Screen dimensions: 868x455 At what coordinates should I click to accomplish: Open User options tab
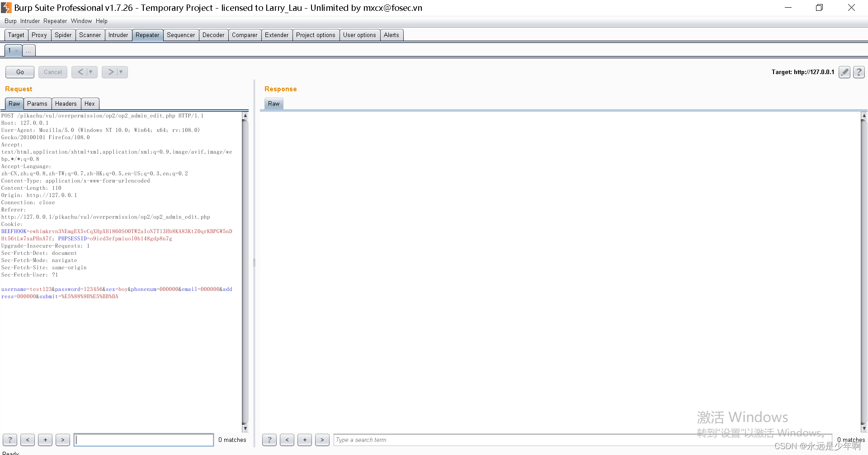[359, 35]
